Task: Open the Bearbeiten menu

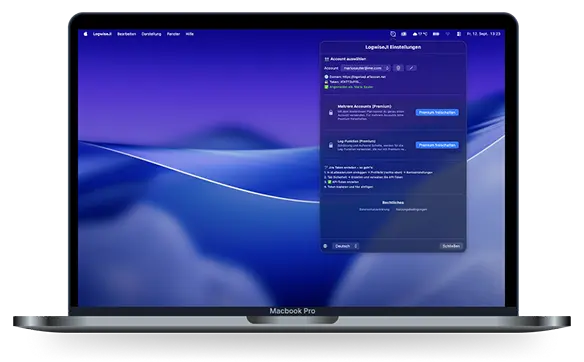Action: 127,34
